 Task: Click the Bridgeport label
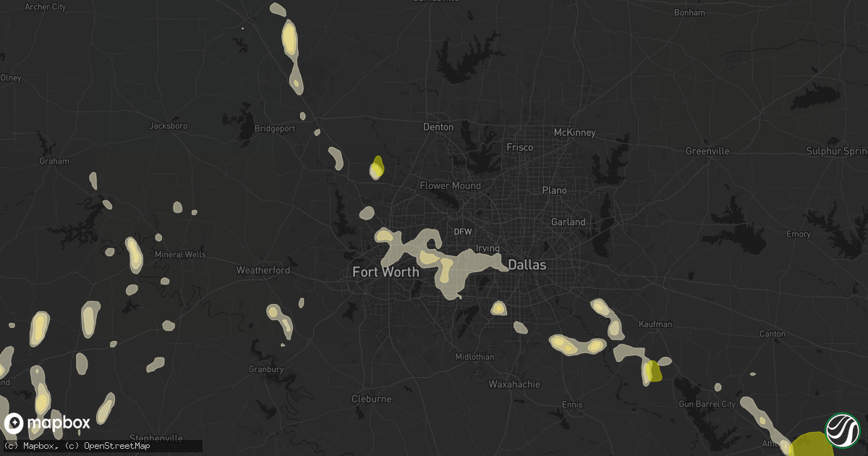276,128
